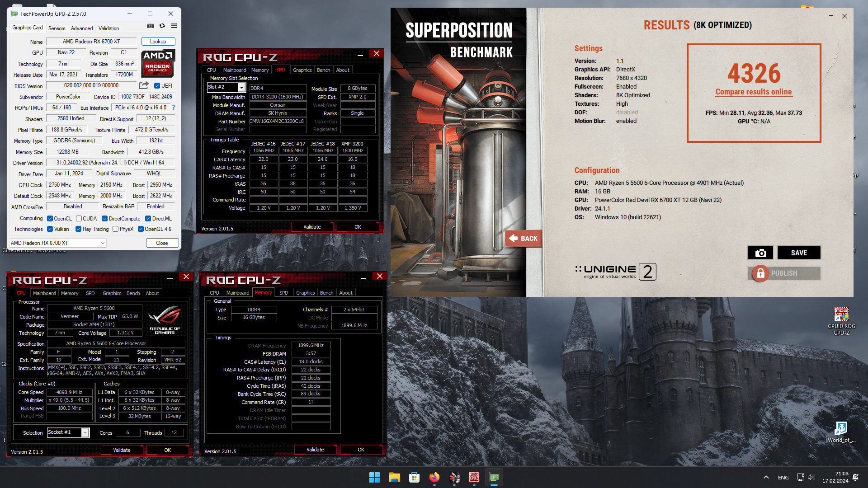This screenshot has width=868, height=488.
Task: Open the GPU selection dropdown in GPU-Z
Action: (x=58, y=243)
